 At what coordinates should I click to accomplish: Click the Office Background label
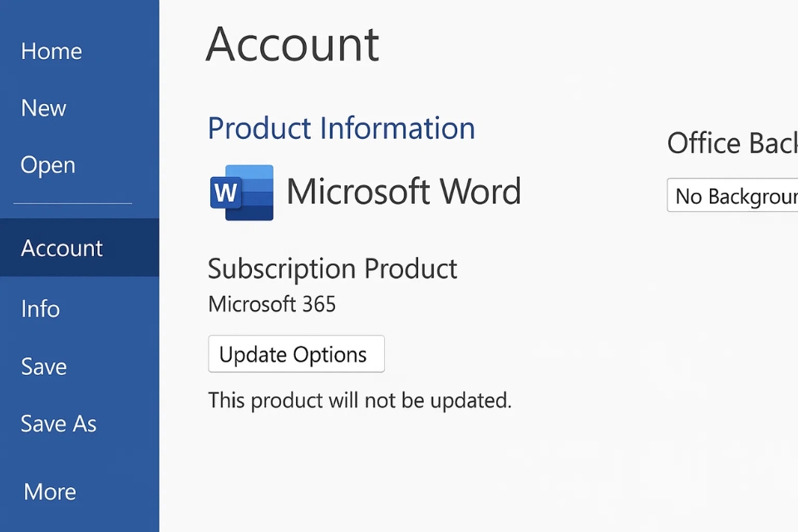coord(731,143)
